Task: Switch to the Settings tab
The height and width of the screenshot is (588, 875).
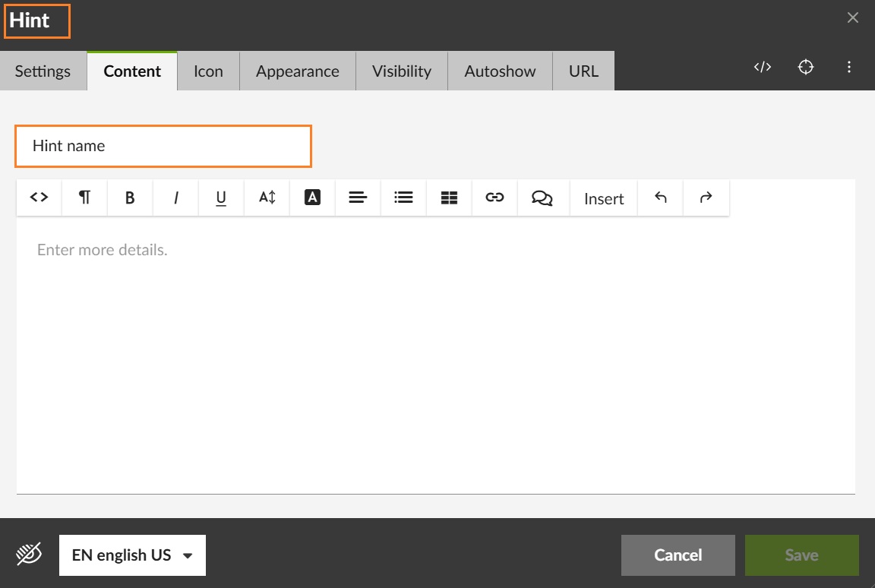Action: [43, 71]
